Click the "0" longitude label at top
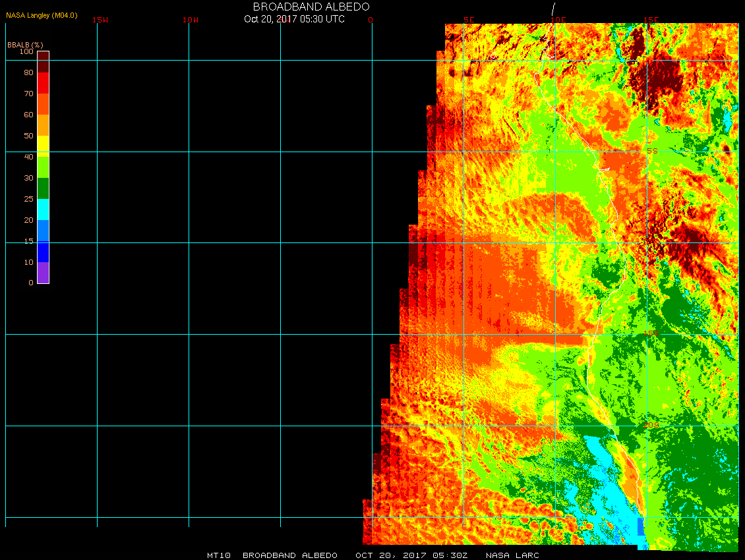The height and width of the screenshot is (560, 745). (x=371, y=20)
